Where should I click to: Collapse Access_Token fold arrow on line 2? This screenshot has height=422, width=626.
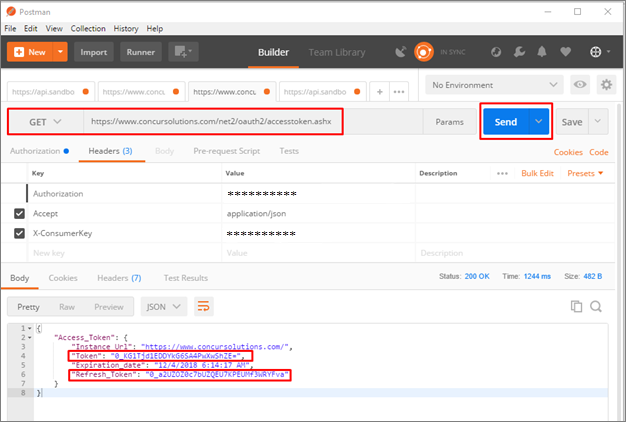click(30, 338)
